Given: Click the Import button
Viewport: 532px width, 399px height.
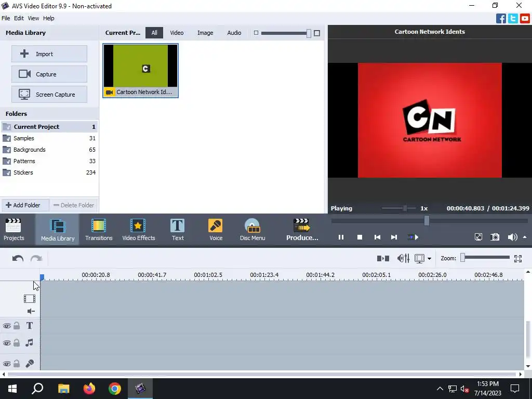Looking at the screenshot, I should (x=49, y=54).
